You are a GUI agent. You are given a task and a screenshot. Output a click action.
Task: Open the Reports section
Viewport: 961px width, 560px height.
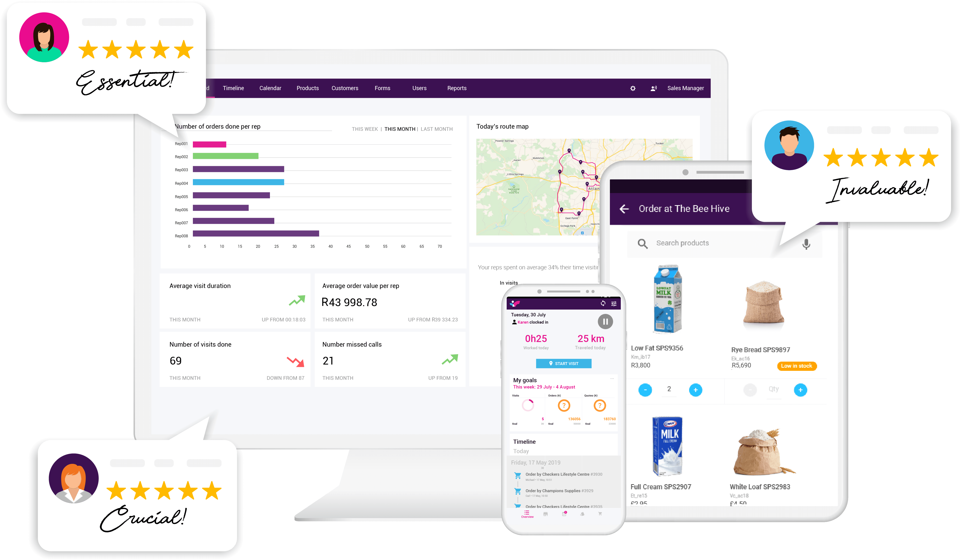pyautogui.click(x=457, y=88)
